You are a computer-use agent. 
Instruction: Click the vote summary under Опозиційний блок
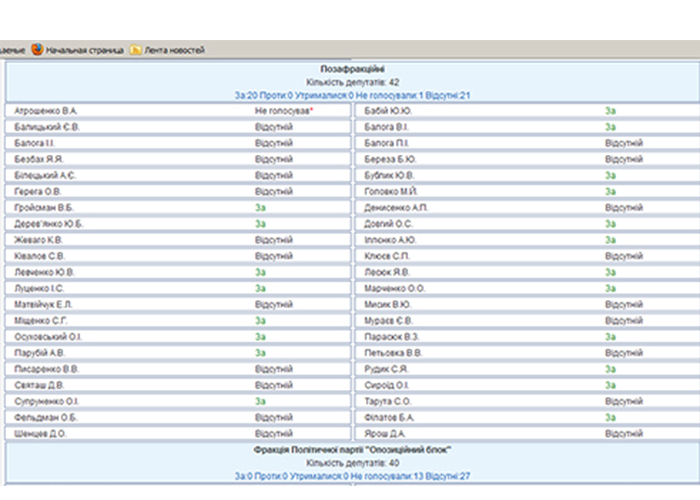click(352, 476)
